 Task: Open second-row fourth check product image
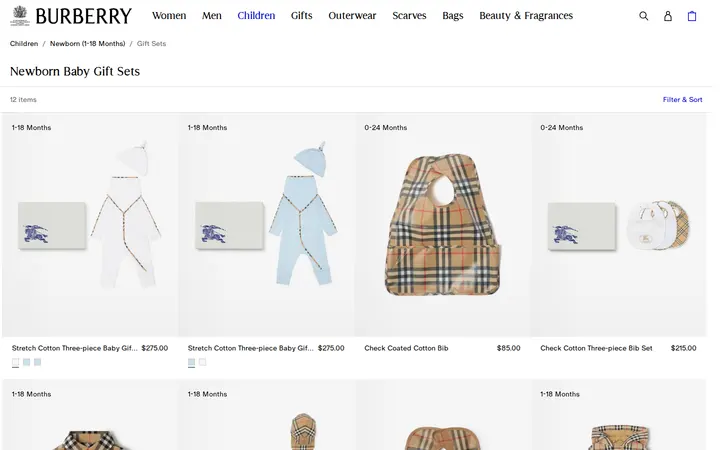point(619,416)
